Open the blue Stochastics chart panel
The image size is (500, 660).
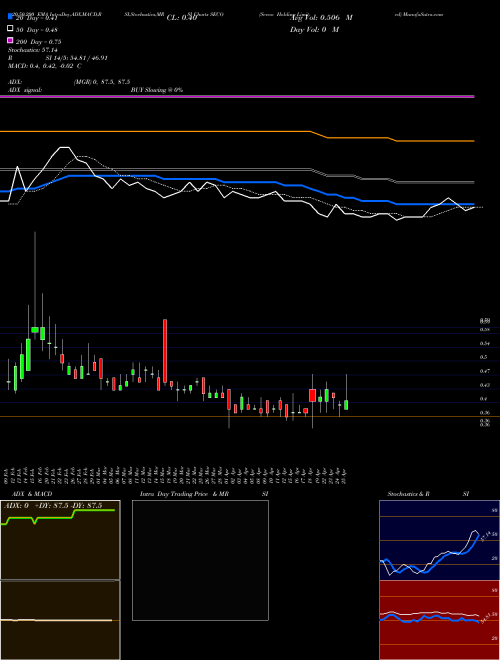[x=439, y=540]
